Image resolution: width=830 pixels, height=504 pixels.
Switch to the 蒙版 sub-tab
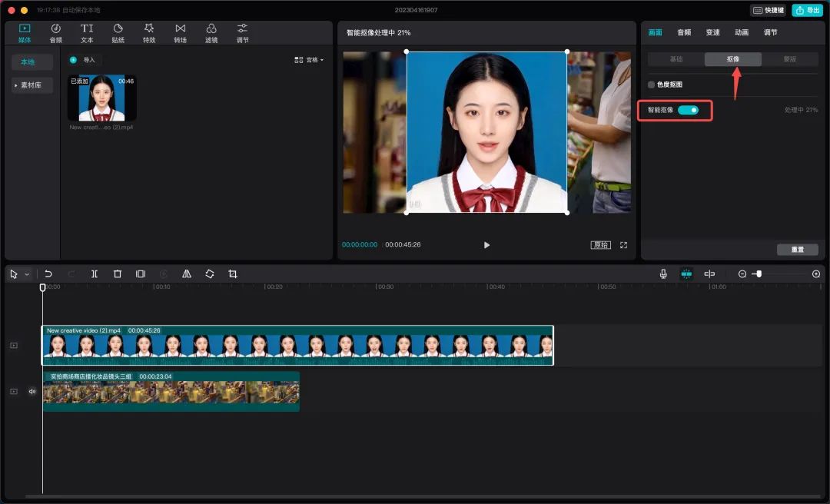click(790, 59)
